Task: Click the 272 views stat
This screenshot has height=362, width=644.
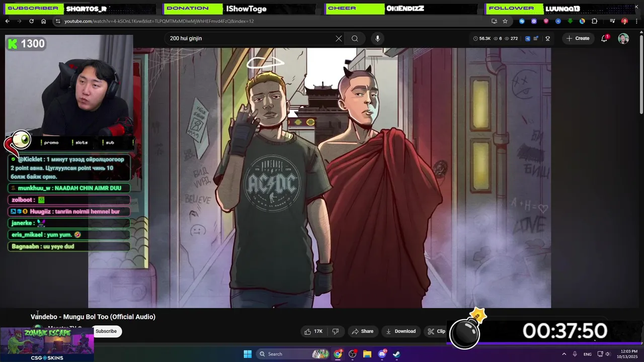Action: click(x=511, y=38)
